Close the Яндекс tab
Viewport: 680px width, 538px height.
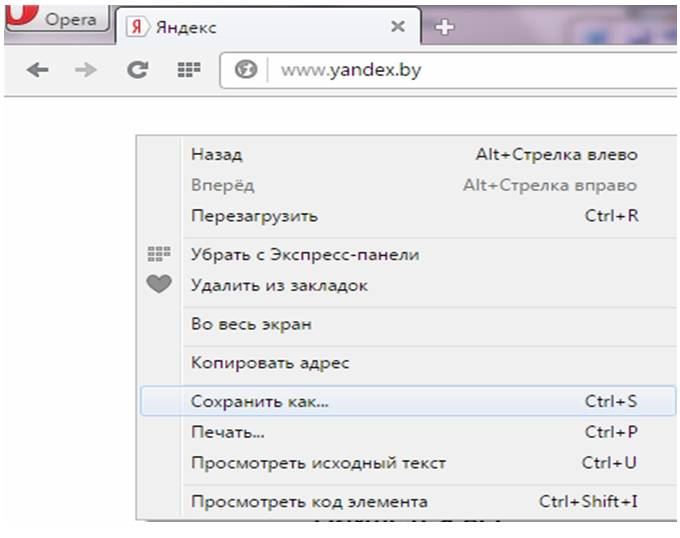397,27
